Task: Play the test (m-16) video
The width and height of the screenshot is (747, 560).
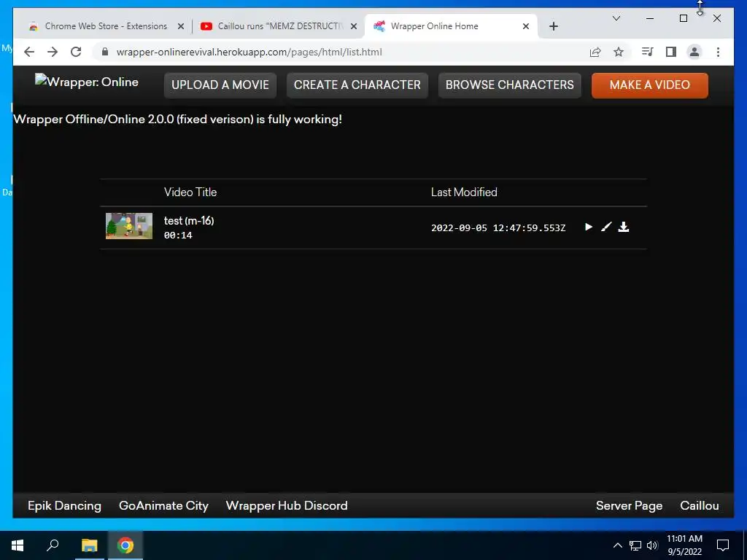Action: click(589, 227)
